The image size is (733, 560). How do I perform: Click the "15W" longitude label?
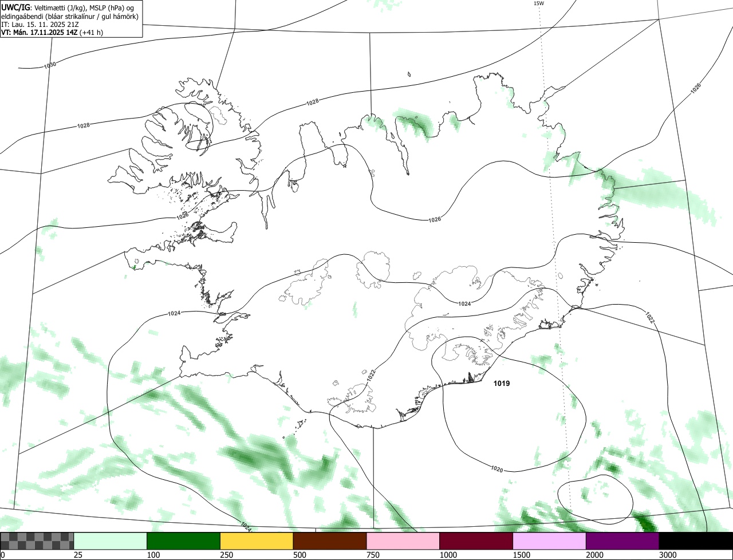click(538, 3)
